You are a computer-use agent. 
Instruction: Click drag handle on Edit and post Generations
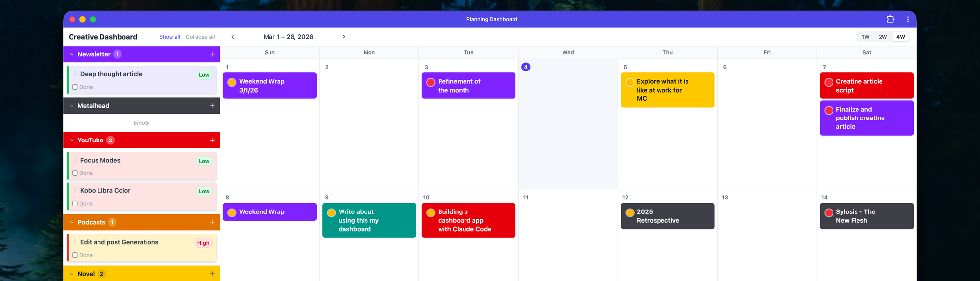coord(75,242)
